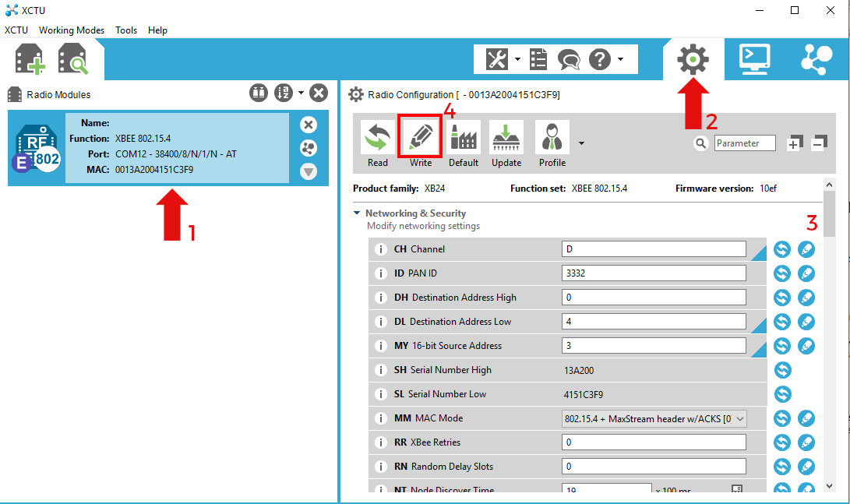Expand all configuration sections
Image resolution: width=850 pixels, height=504 pixels.
795,143
